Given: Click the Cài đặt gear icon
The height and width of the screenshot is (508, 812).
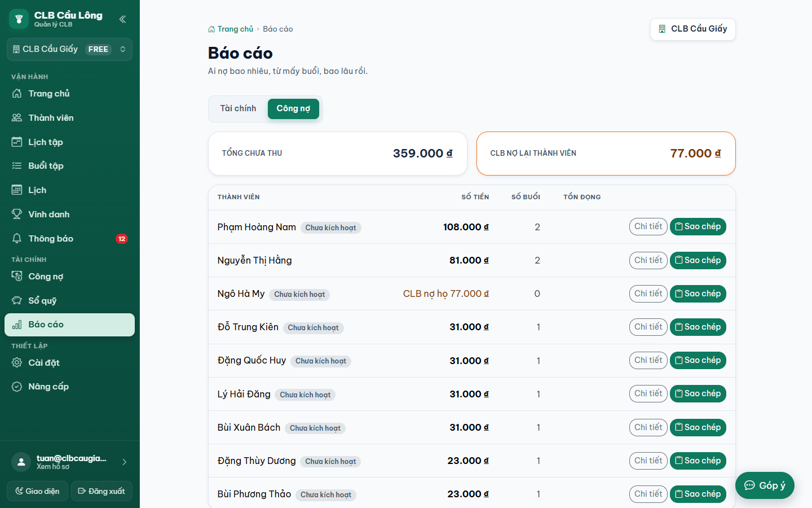Looking at the screenshot, I should (17, 363).
